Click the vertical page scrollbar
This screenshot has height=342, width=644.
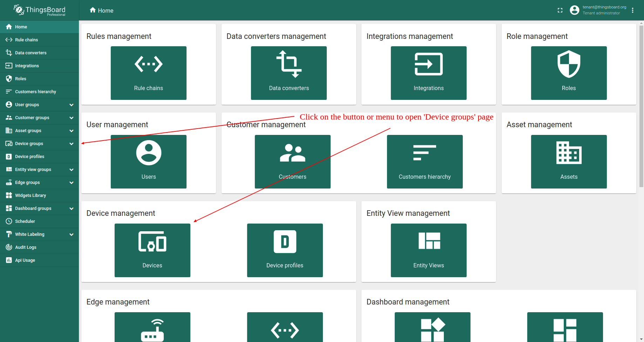641,105
